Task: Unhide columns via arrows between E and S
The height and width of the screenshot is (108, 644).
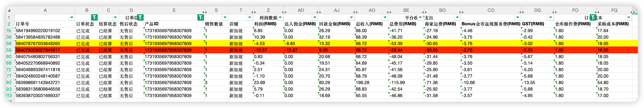Action: [204, 12]
